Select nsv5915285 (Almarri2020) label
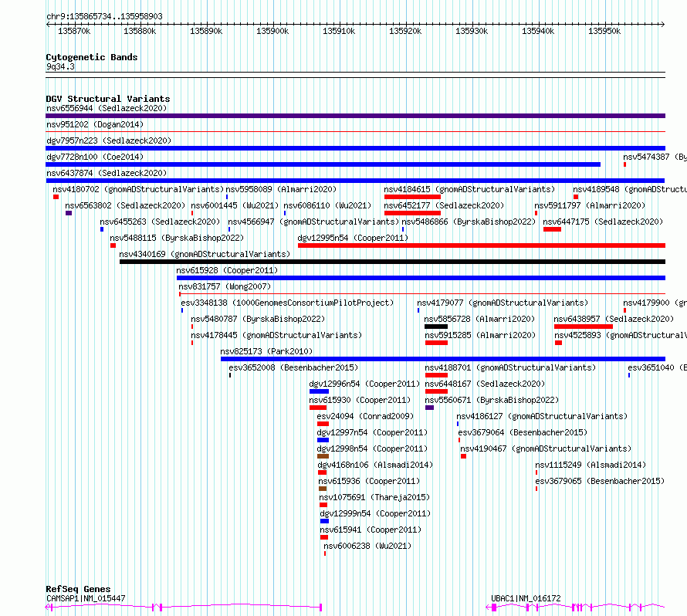Screen dimensions: 687x616 click(480, 335)
